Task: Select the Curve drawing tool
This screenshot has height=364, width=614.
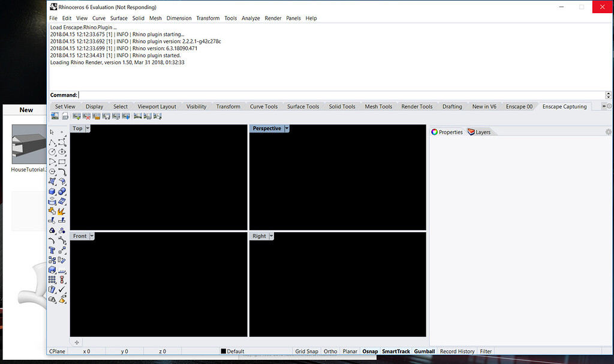Action: (62, 142)
